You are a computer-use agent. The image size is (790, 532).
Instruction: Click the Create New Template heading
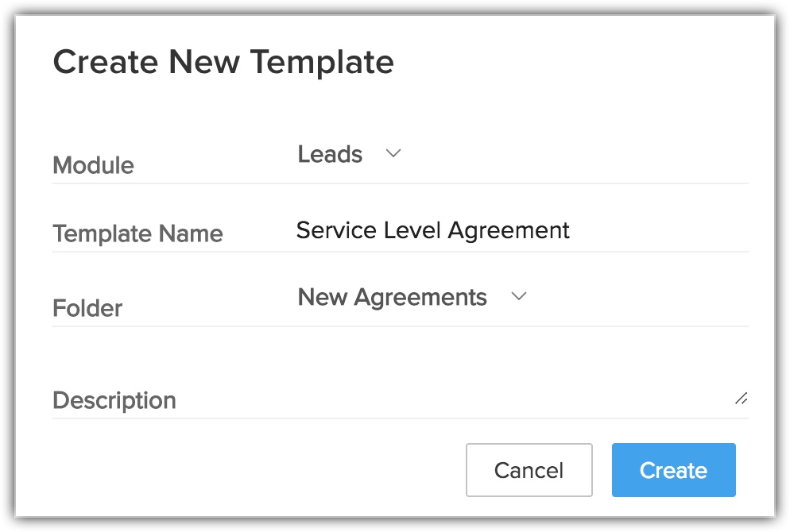pos(223,62)
